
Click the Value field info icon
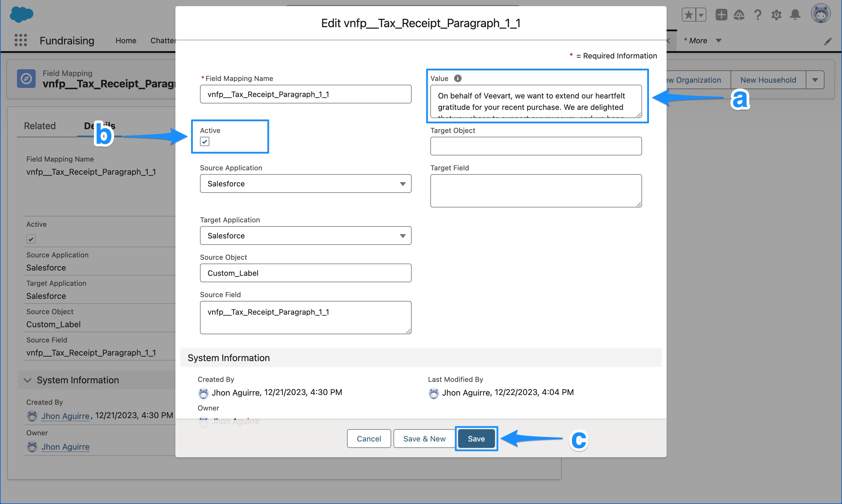click(x=457, y=78)
